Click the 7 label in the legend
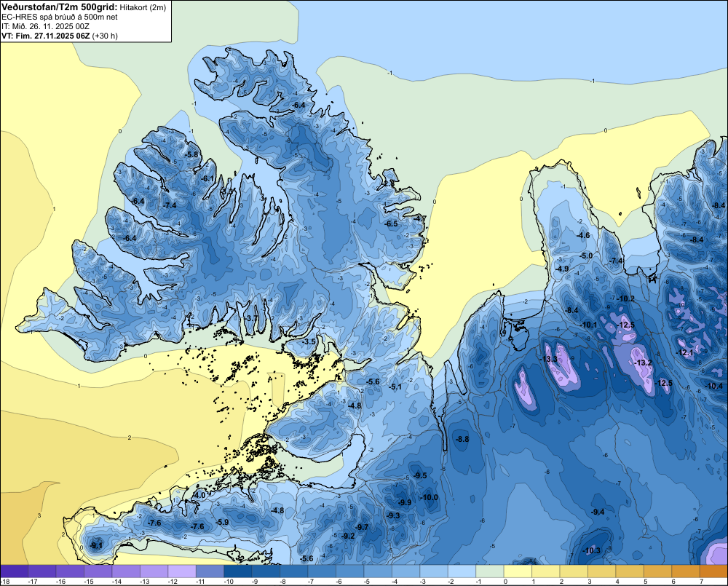Image resolution: width=728 pixels, height=586 pixels. point(701,582)
